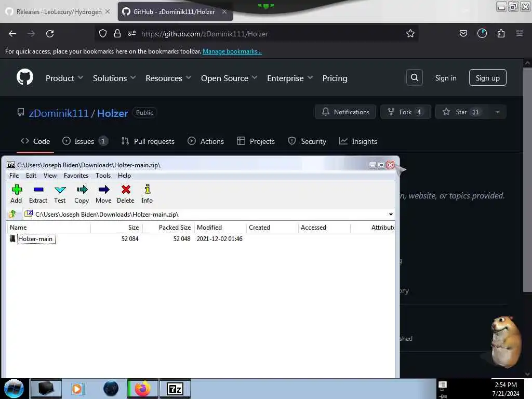532x399 pixels.
Task: Expand the Solutions dropdown
Action: click(x=114, y=78)
